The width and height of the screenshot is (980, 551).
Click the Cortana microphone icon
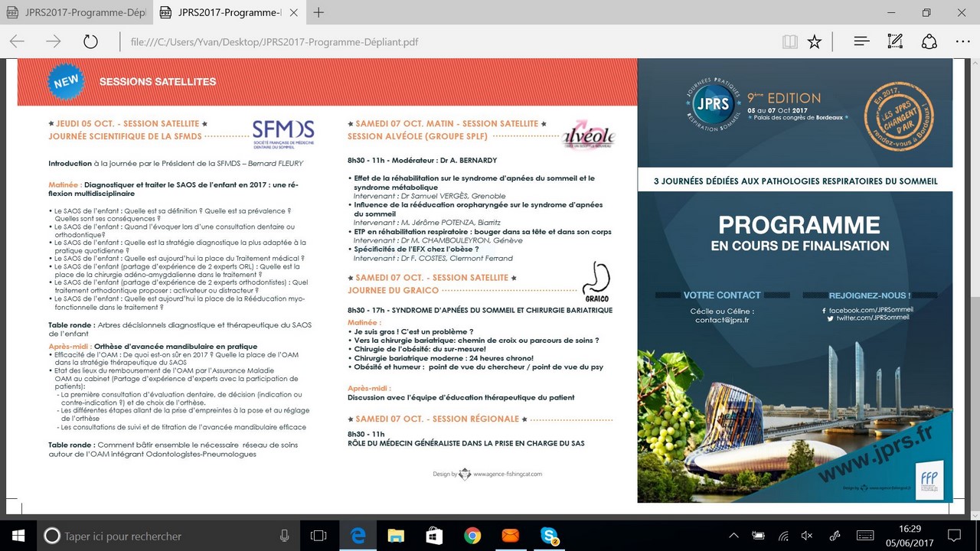click(285, 536)
